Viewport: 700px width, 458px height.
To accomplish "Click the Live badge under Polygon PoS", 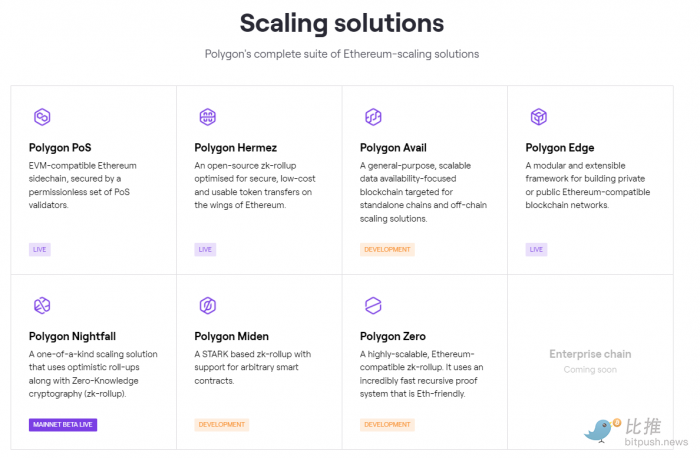I will [x=40, y=249].
